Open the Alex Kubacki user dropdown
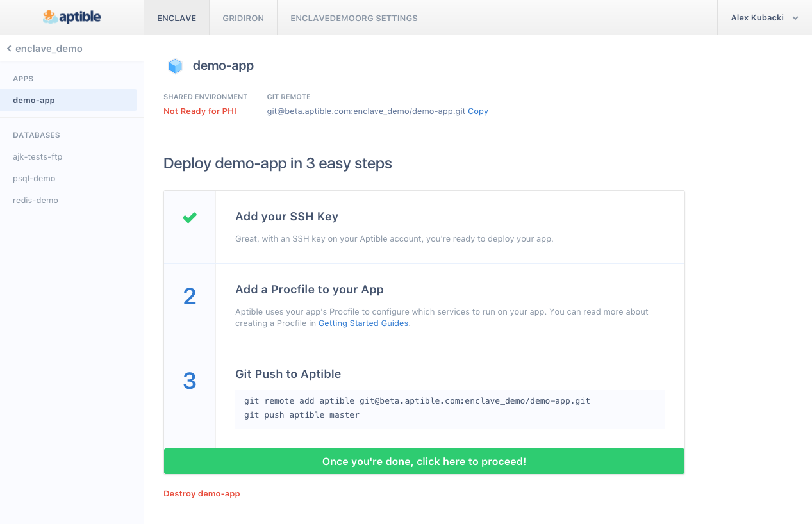This screenshot has height=524, width=812. pos(765,18)
